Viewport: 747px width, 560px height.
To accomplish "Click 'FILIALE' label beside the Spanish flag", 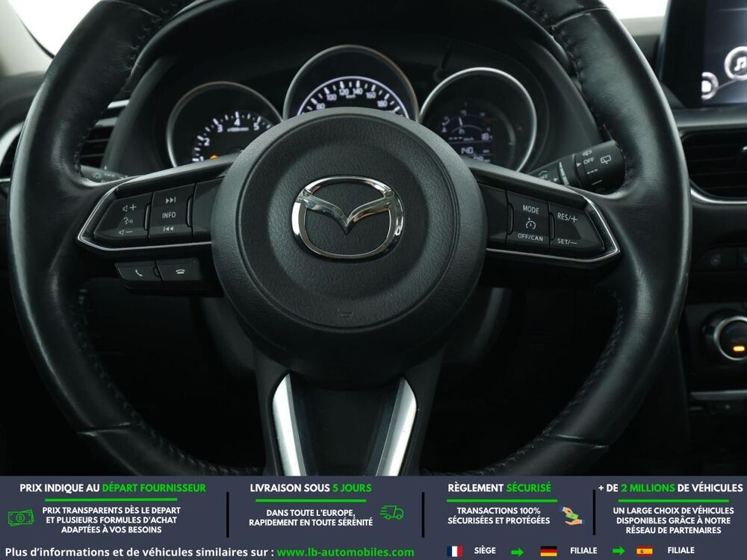I will coord(681,550).
